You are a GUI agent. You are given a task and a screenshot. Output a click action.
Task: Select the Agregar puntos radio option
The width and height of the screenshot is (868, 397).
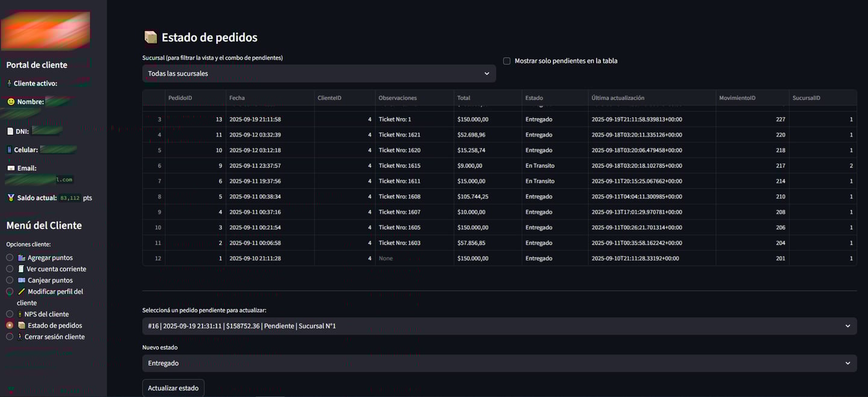pyautogui.click(x=10, y=257)
